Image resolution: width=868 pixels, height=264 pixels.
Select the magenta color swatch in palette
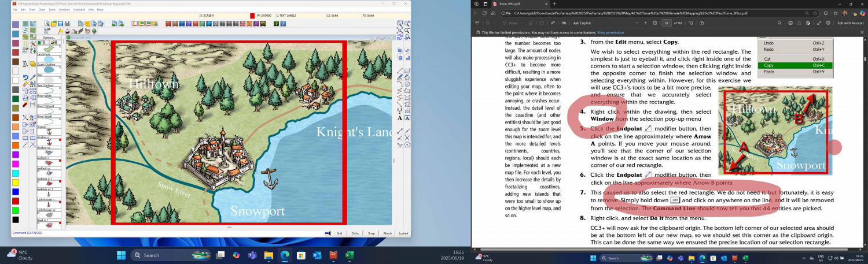(x=16, y=164)
